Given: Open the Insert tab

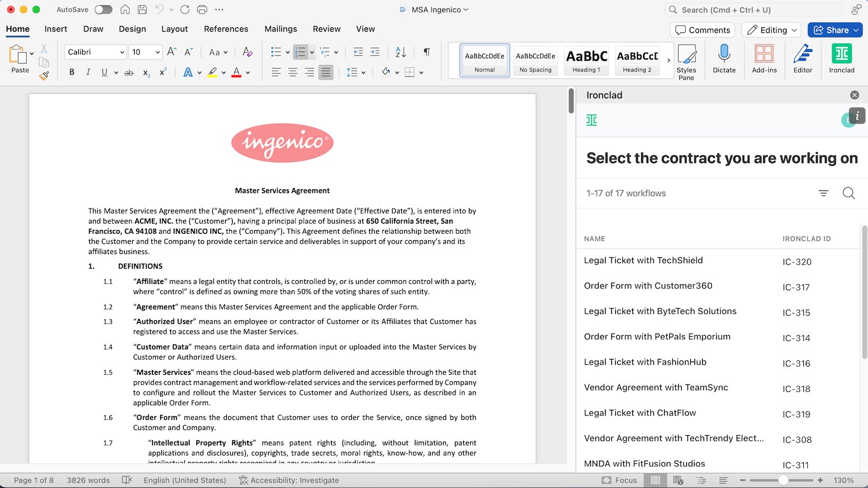Looking at the screenshot, I should click(x=56, y=29).
